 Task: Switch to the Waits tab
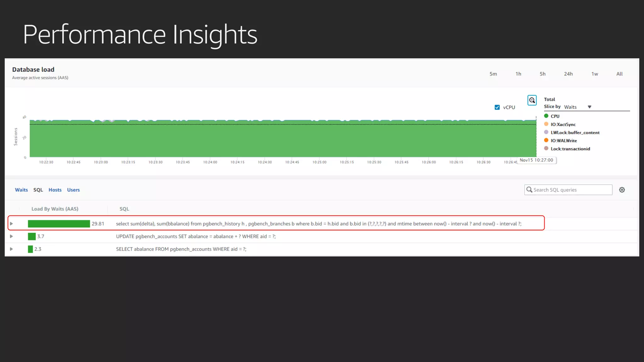[x=21, y=190]
